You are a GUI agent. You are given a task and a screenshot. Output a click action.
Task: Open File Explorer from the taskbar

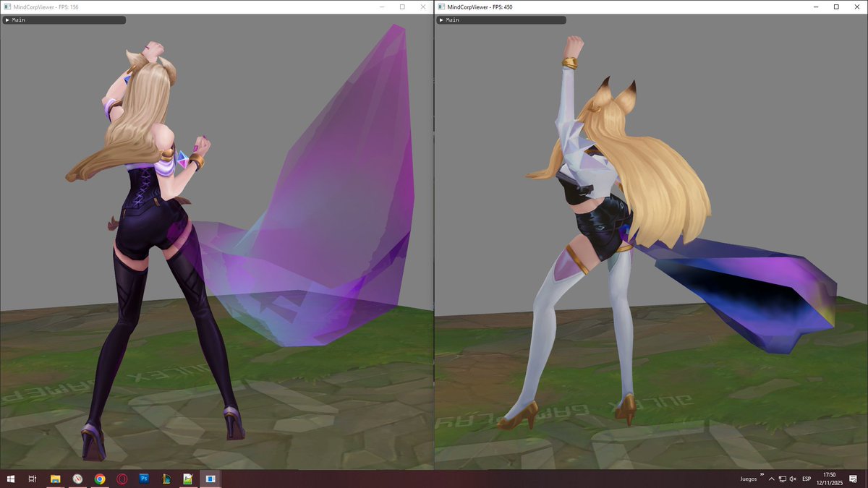click(54, 479)
